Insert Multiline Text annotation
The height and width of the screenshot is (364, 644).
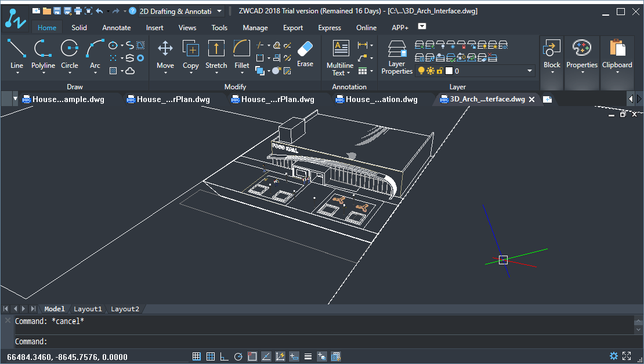(340, 57)
